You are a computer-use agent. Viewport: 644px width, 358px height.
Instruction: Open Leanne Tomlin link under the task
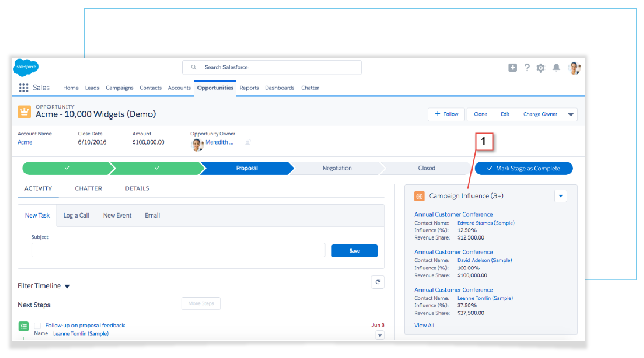[81, 333]
